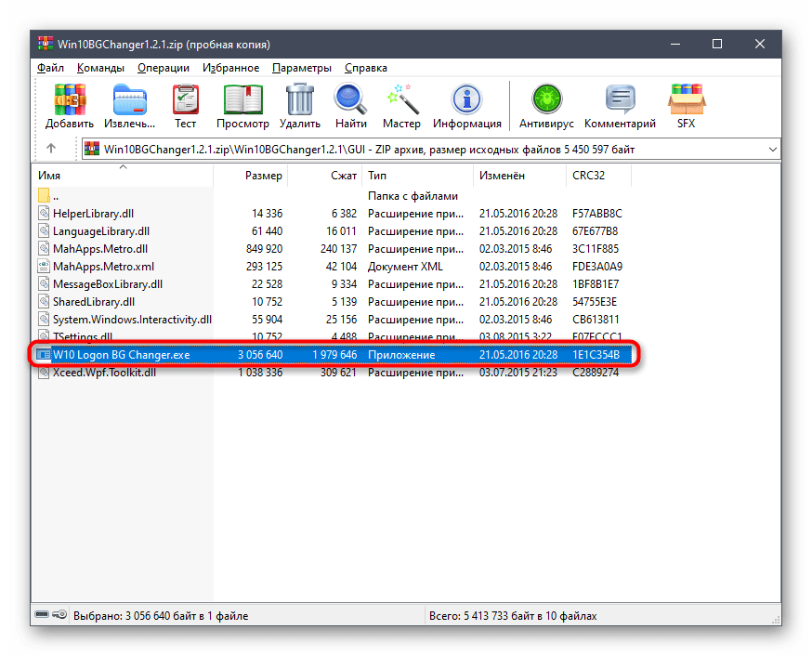812x656 pixels.
Task: Sort files by Изменён column header
Action: coord(502,175)
